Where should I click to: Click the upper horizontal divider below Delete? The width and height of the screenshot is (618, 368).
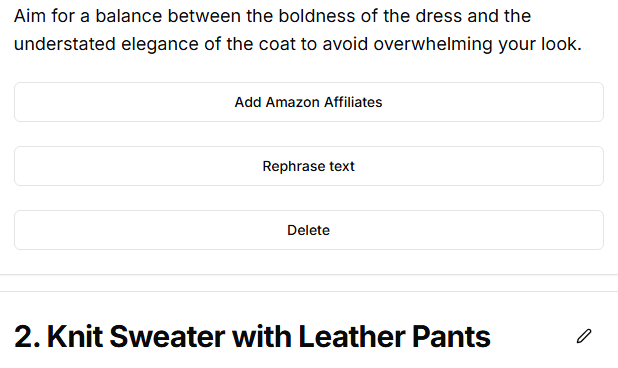(309, 274)
